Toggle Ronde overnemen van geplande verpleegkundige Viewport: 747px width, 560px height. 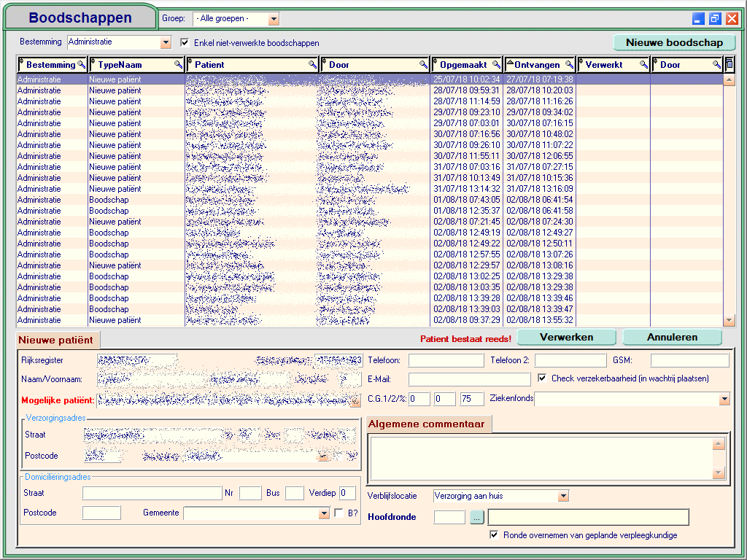(x=495, y=534)
